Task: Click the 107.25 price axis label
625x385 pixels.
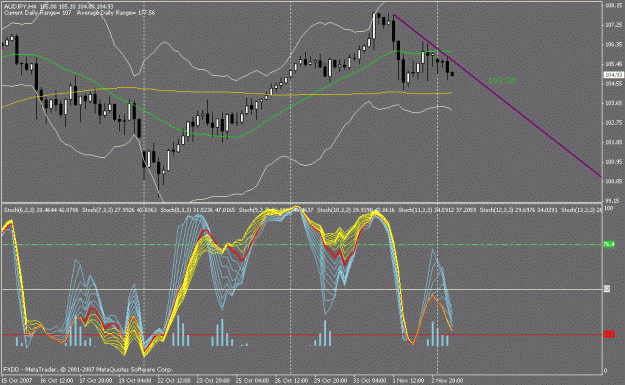Action: [x=614, y=25]
